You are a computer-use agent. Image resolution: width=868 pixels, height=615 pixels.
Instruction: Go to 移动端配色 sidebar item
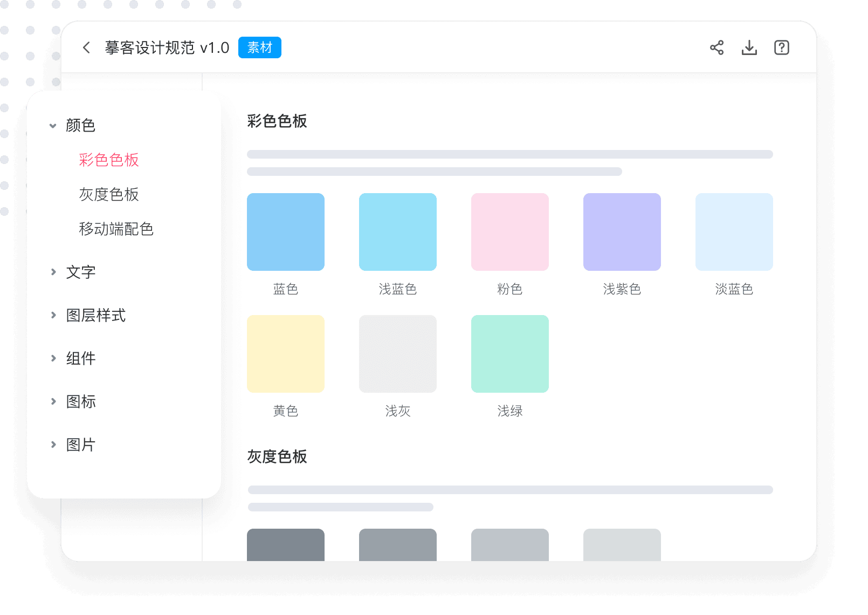[116, 229]
